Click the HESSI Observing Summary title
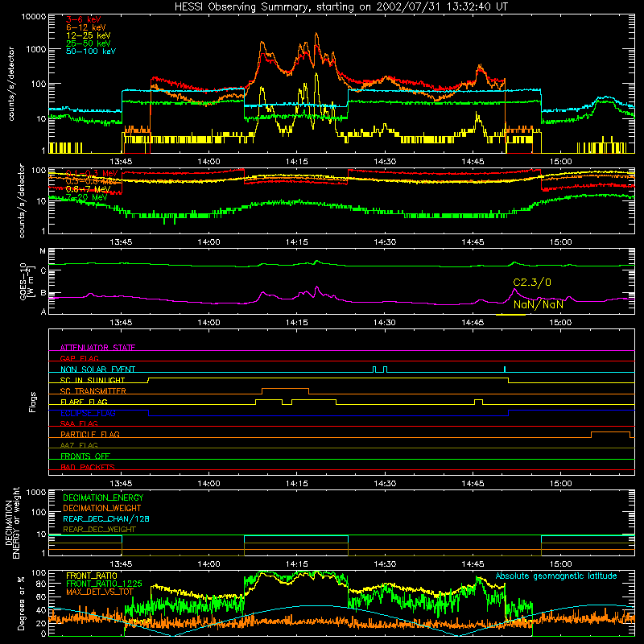The image size is (644, 644). (x=341, y=6)
